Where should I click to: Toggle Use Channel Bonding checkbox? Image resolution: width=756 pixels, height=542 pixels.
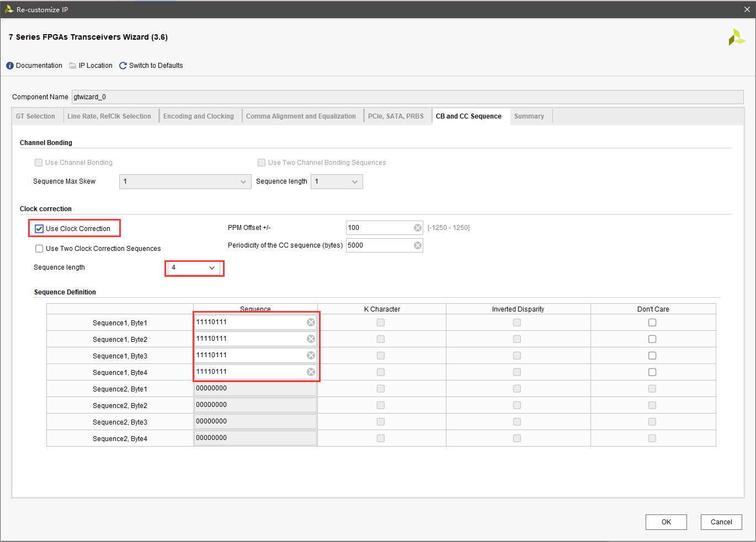click(x=39, y=163)
